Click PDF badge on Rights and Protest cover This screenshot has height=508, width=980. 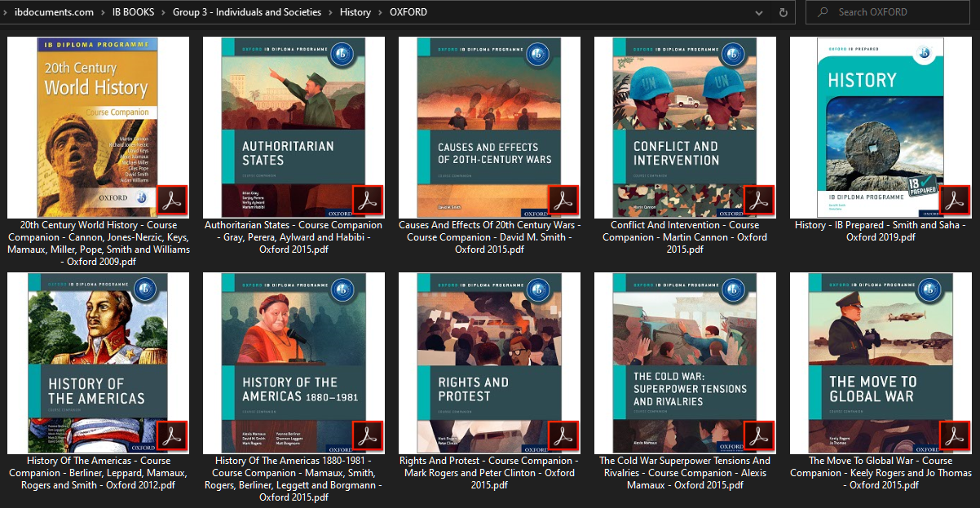coord(563,436)
